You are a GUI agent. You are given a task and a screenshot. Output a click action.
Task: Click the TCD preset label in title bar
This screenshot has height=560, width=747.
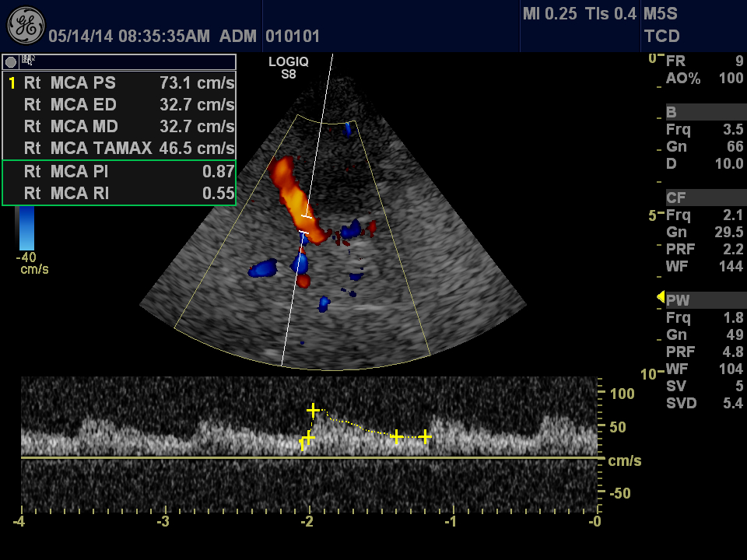[x=661, y=36]
